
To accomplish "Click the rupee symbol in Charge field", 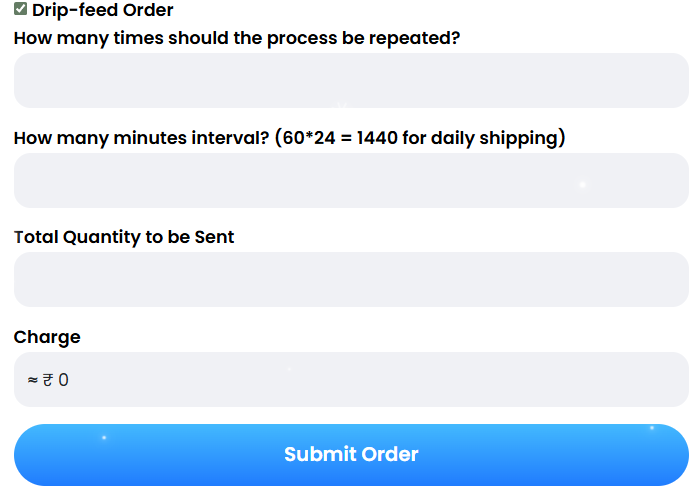I will [x=48, y=380].
